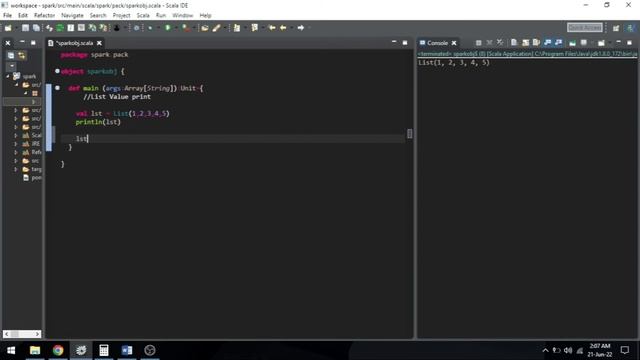The image size is (640, 360).
Task: Open the dropdown arrow next to Open Console
Action: click(x=609, y=42)
